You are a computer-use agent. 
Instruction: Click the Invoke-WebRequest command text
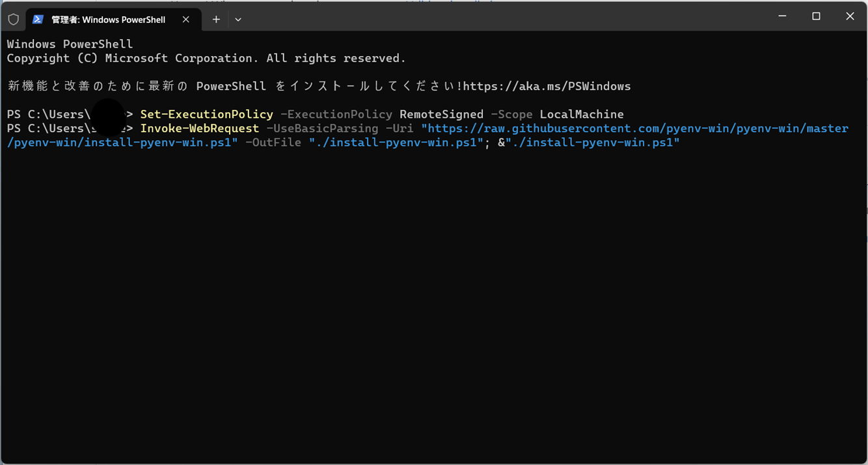click(199, 128)
